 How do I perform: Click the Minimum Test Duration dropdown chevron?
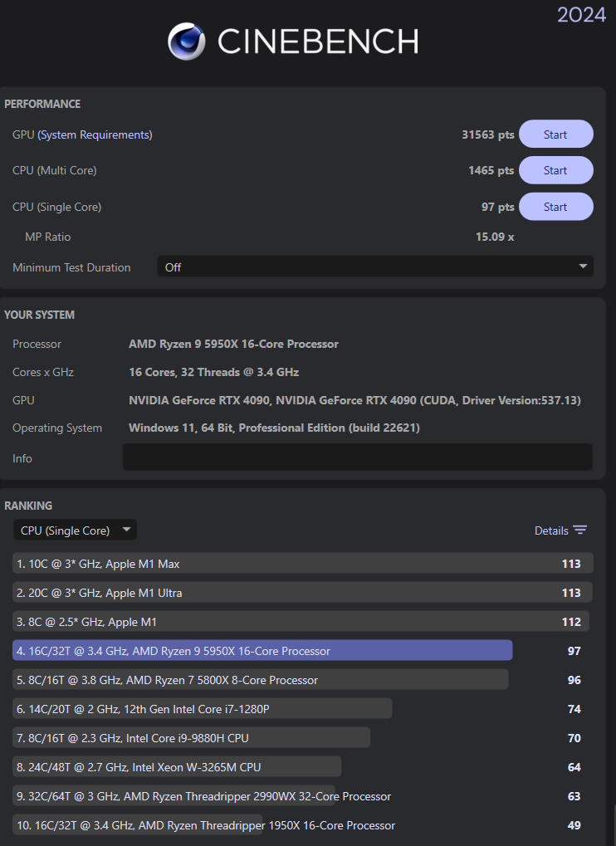[582, 266]
